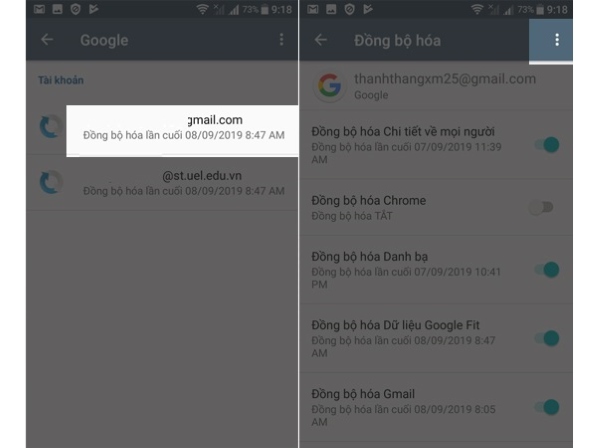Viewport: 600px width, 448px height.
Task: Toggle Đồng bộ hóa Danh bạ switch
Action: click(x=548, y=270)
